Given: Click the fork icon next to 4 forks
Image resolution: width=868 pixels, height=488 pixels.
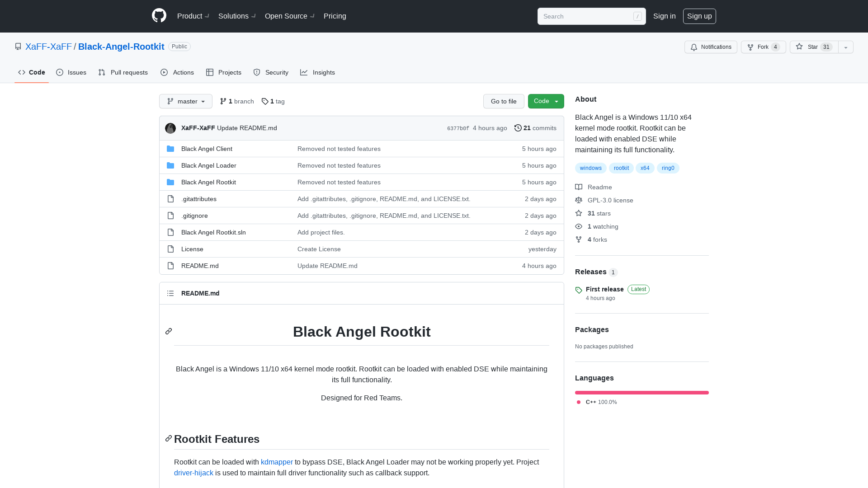Looking at the screenshot, I should point(579,239).
